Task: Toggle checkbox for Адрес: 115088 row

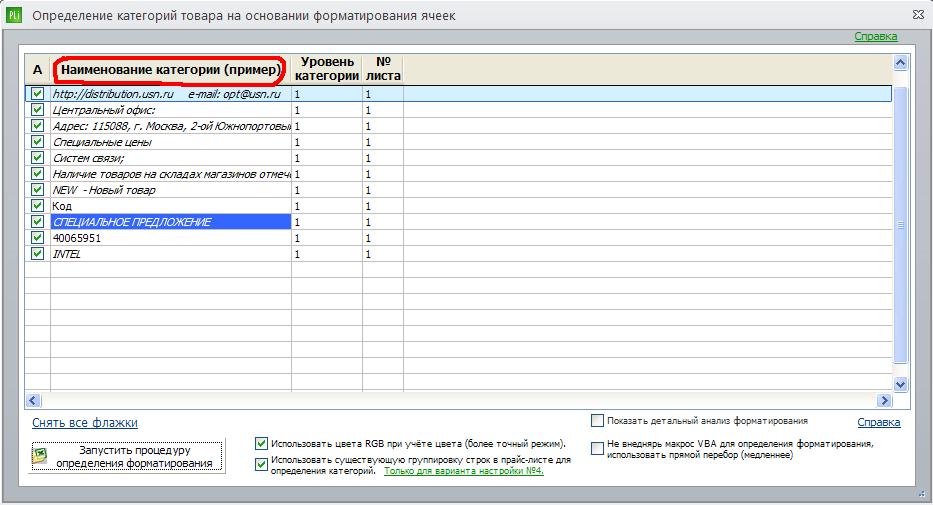Action: (37, 126)
